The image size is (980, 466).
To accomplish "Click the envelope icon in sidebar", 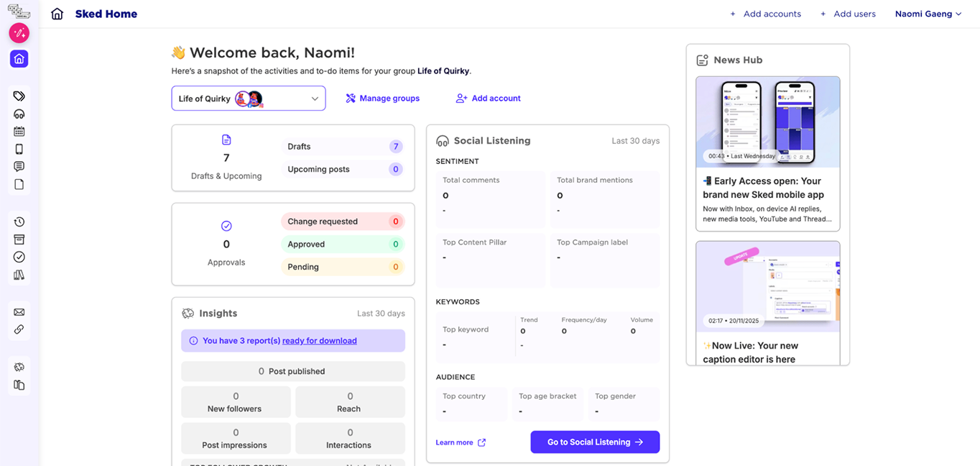I will (x=19, y=312).
